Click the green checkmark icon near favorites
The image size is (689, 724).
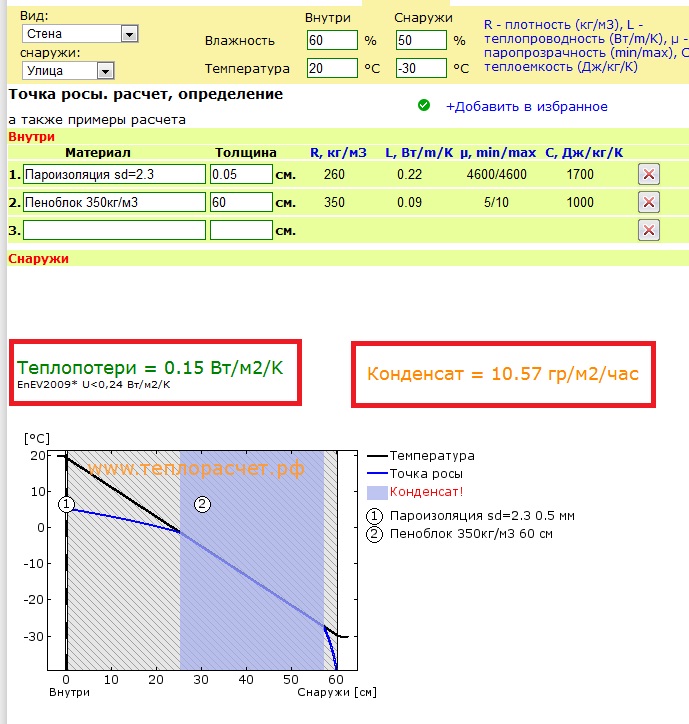pos(423,105)
